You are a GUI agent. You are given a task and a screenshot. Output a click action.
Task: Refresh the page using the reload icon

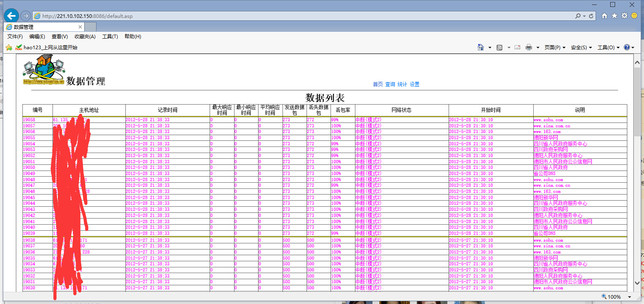point(591,16)
